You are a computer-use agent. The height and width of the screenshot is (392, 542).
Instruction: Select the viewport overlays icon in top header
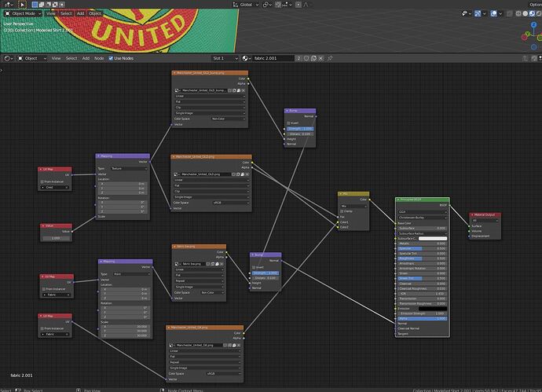pos(493,13)
